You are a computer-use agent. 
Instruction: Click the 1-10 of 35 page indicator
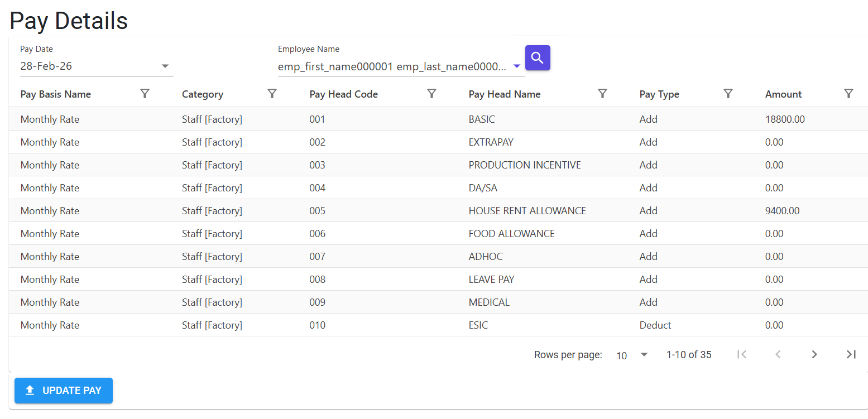coord(689,355)
